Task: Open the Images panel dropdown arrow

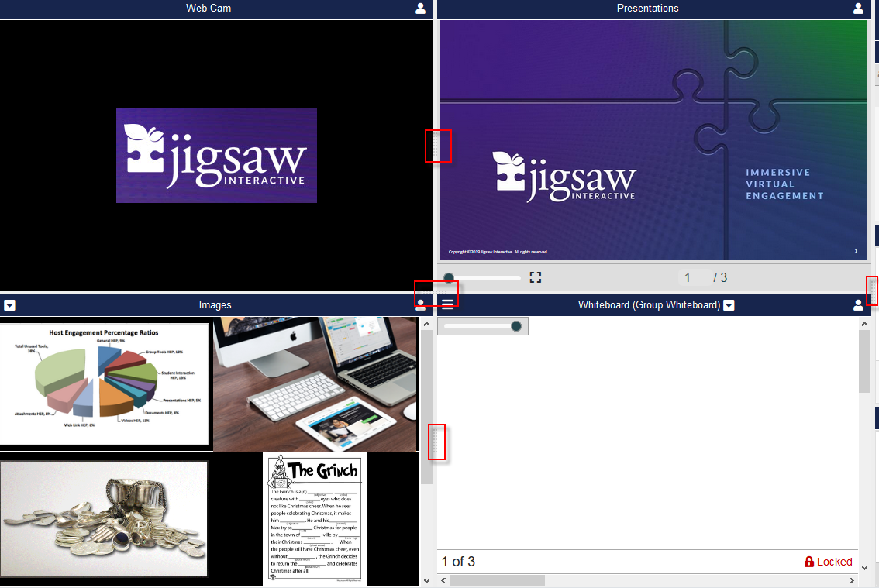Action: click(x=9, y=305)
